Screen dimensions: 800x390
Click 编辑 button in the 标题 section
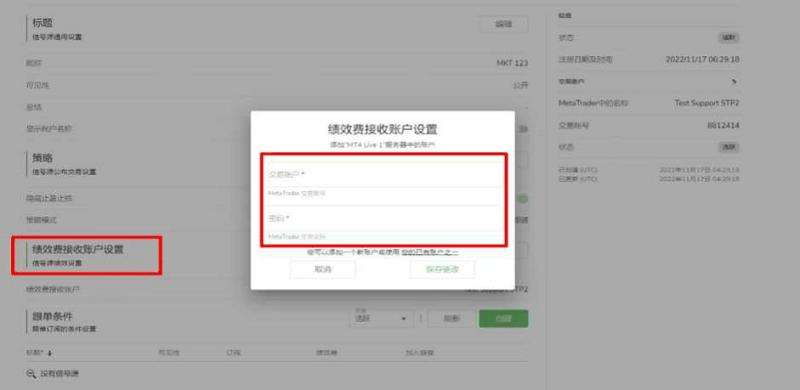(503, 25)
